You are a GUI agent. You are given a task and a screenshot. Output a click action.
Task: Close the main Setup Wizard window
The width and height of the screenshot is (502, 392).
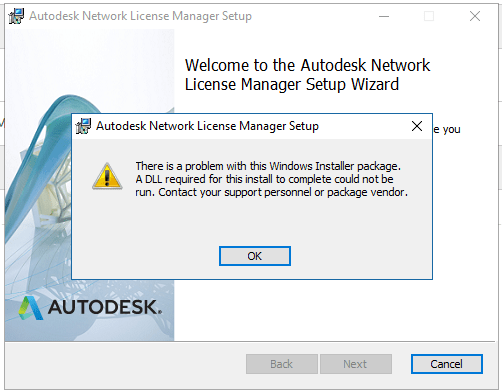coord(475,16)
